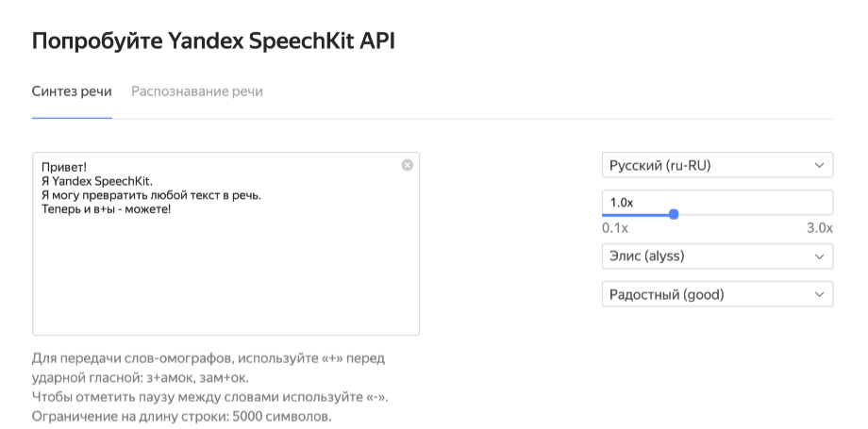Click the 0.1x minimum speed label
The image size is (868, 429).
click(615, 228)
